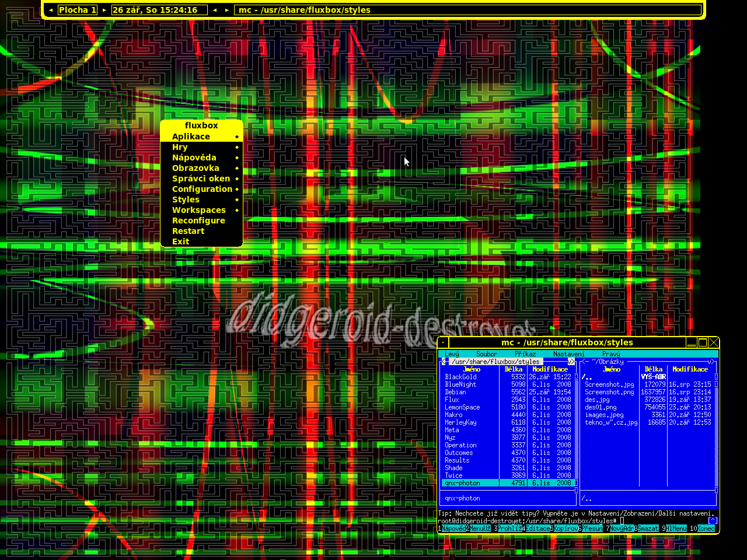Select BlueNight file in left panel
The height and width of the screenshot is (560, 747).
click(x=508, y=384)
